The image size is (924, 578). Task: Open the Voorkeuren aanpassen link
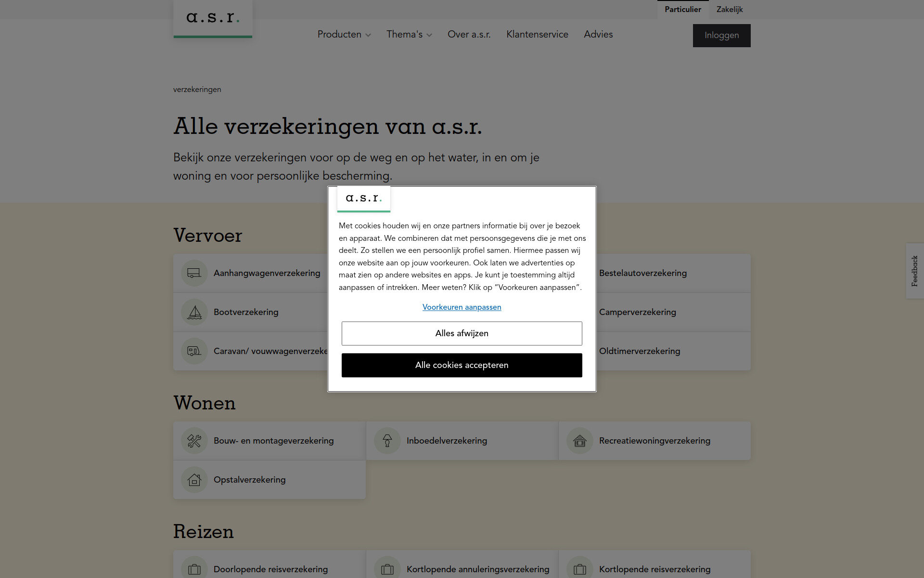coord(462,307)
